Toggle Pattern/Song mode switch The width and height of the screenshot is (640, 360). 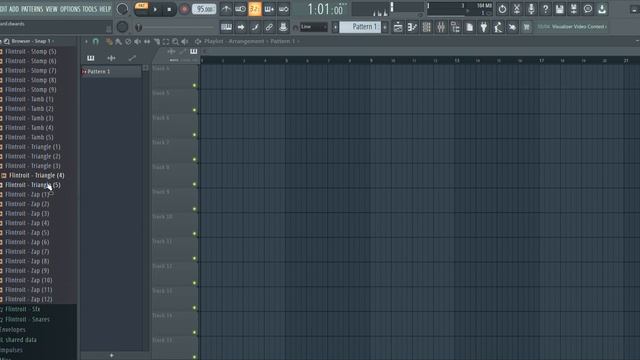pos(141,9)
